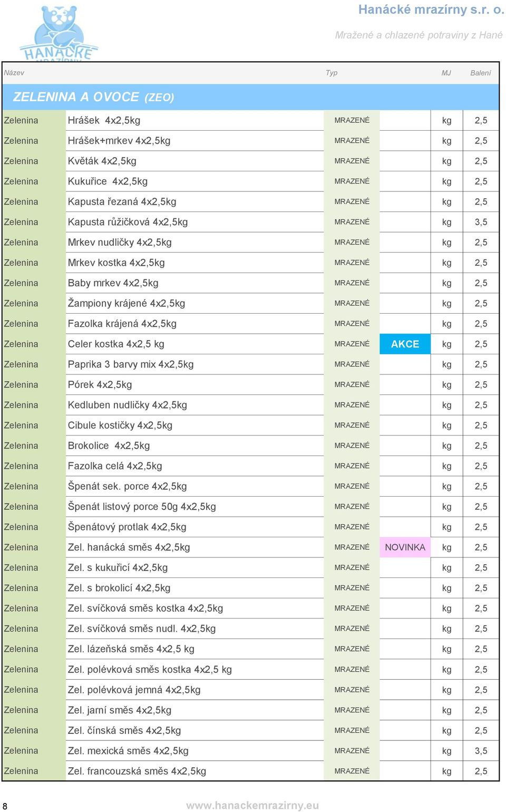This screenshot has width=506, height=812.
Task: Click the 'Název' column header
Action: pyautogui.click(x=14, y=73)
